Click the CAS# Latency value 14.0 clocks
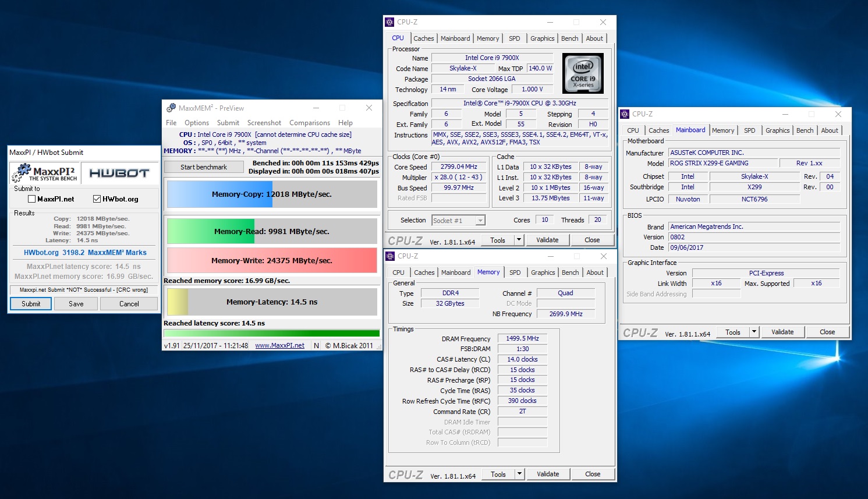Viewport: 868px width, 499px height. [522, 359]
